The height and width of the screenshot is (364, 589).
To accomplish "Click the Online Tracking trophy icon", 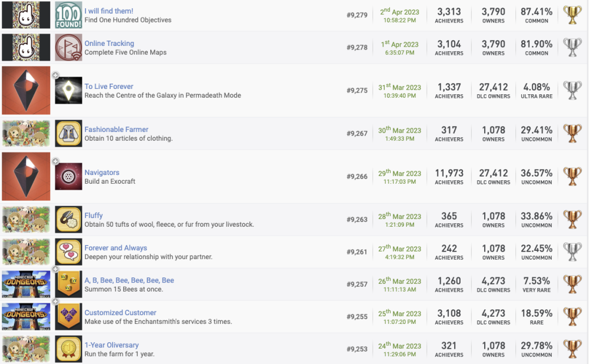I will pyautogui.click(x=68, y=48).
